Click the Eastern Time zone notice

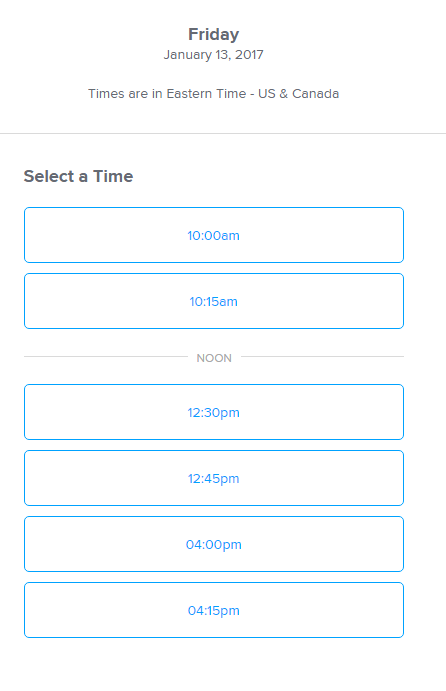pyautogui.click(x=214, y=94)
